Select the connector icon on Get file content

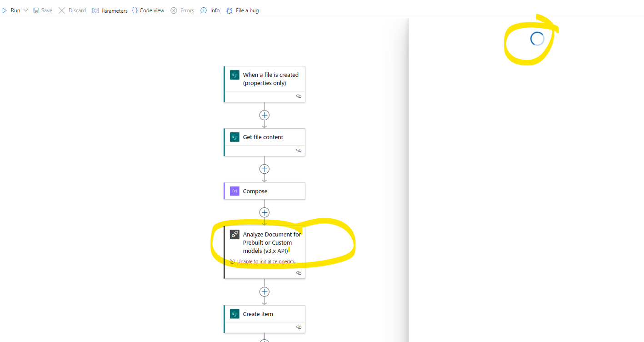pos(234,137)
